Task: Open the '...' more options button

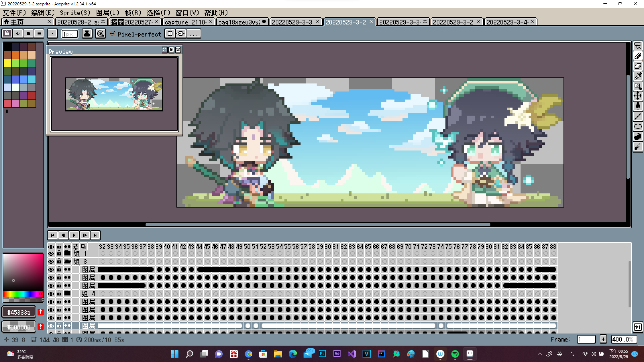Action: (194, 34)
